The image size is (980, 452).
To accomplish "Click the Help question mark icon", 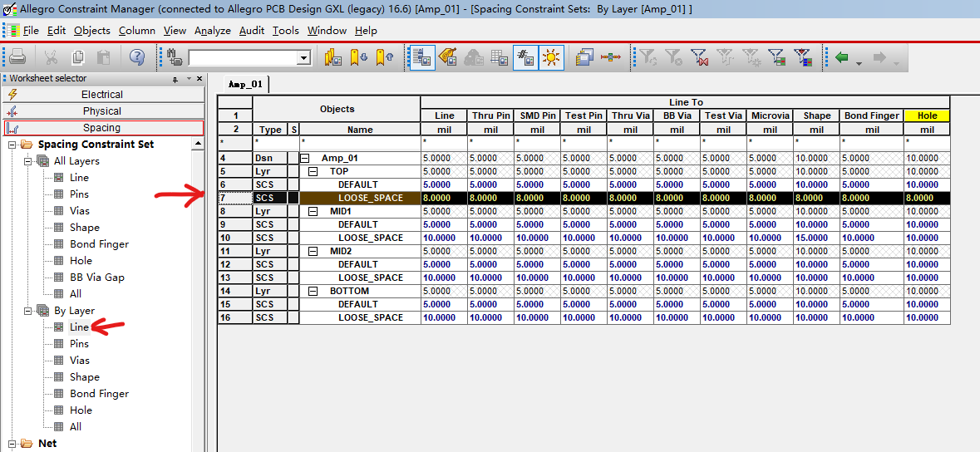I will (x=137, y=57).
